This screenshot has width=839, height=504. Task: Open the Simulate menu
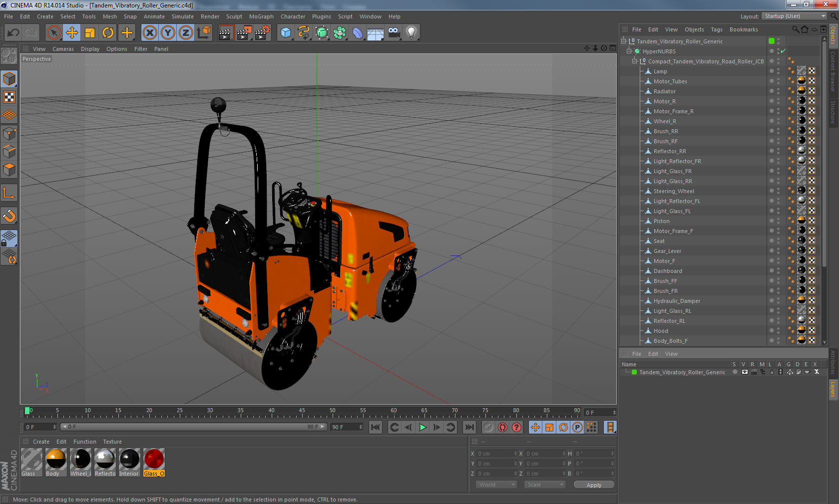pyautogui.click(x=183, y=16)
